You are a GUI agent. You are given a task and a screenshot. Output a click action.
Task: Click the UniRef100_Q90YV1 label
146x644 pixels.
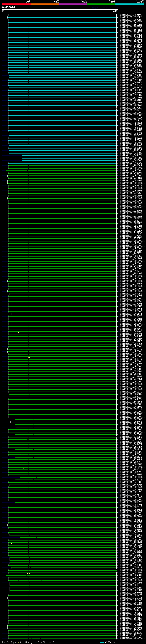click(131, 173)
